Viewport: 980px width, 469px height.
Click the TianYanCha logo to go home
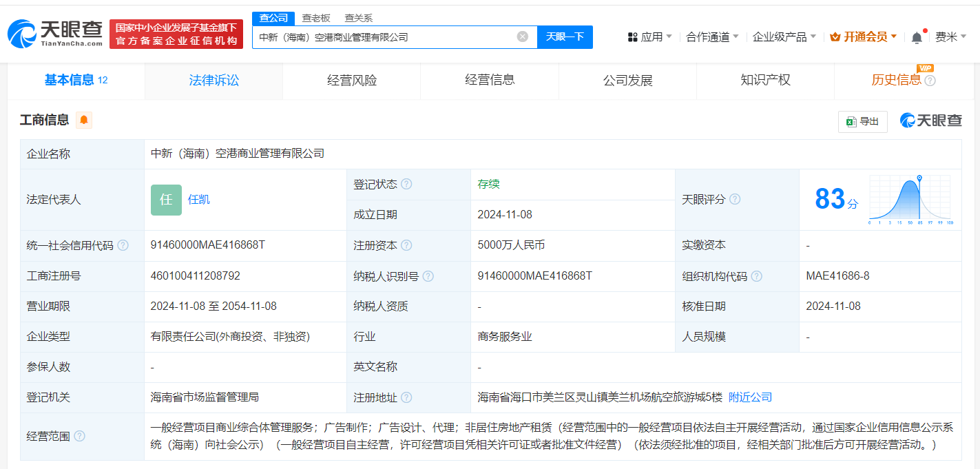pyautogui.click(x=55, y=34)
